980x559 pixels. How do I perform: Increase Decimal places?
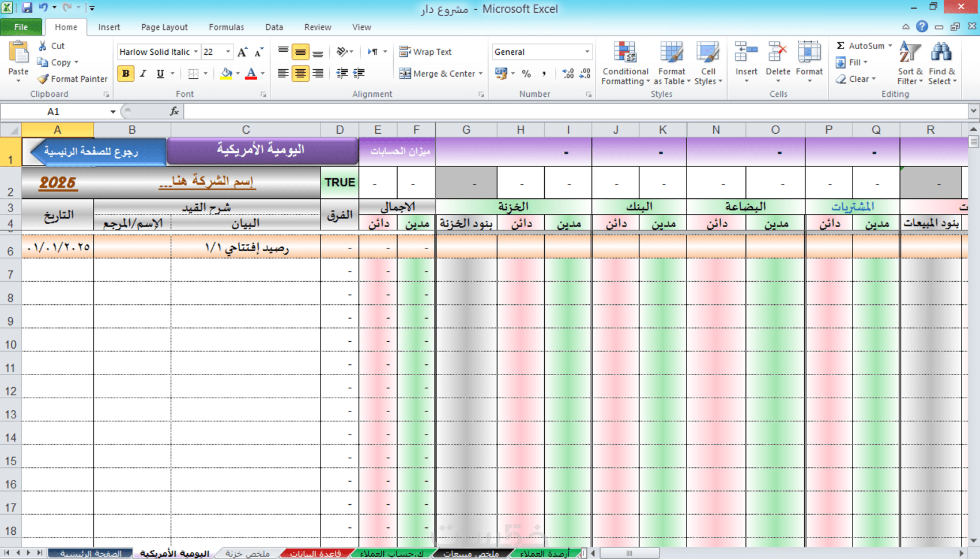point(568,74)
